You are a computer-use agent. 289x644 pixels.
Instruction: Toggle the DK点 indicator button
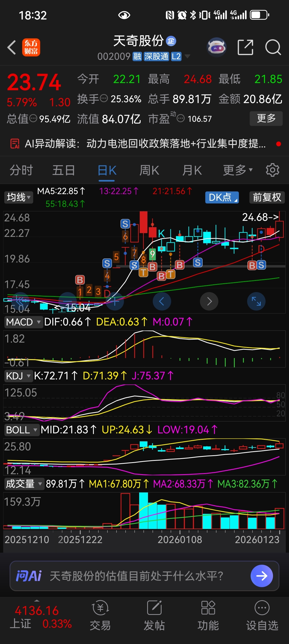point(222,197)
